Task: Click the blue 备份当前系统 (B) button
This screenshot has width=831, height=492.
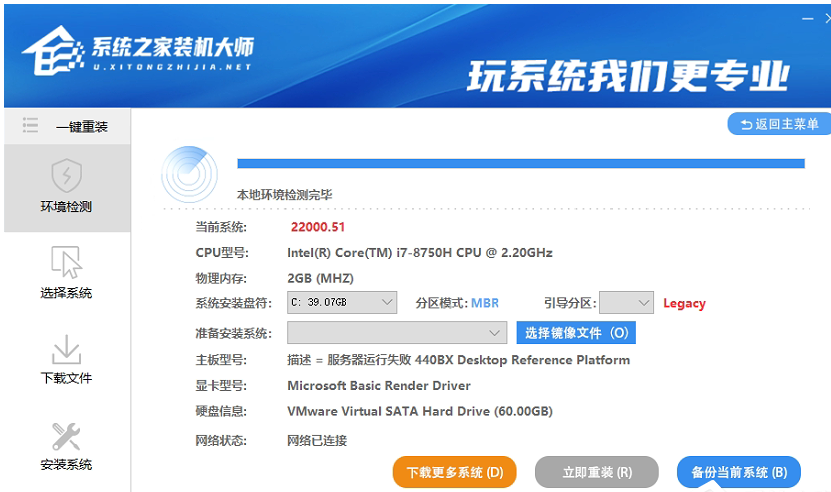Action: (738, 472)
